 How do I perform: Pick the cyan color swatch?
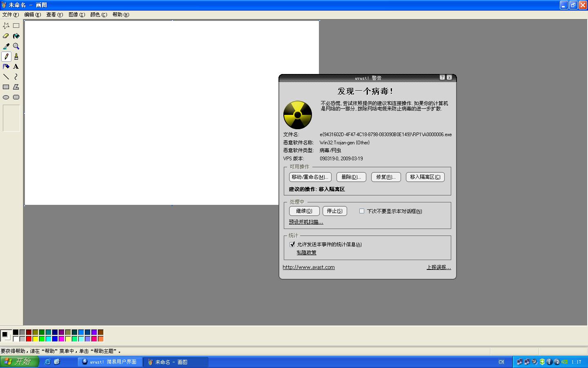click(x=48, y=339)
